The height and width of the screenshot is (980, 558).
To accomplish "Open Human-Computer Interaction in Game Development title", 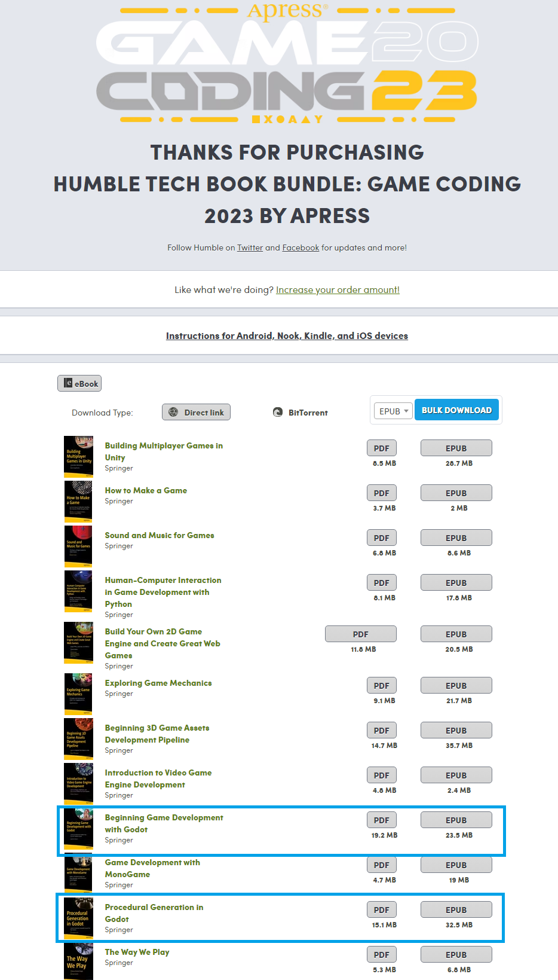I will point(163,592).
